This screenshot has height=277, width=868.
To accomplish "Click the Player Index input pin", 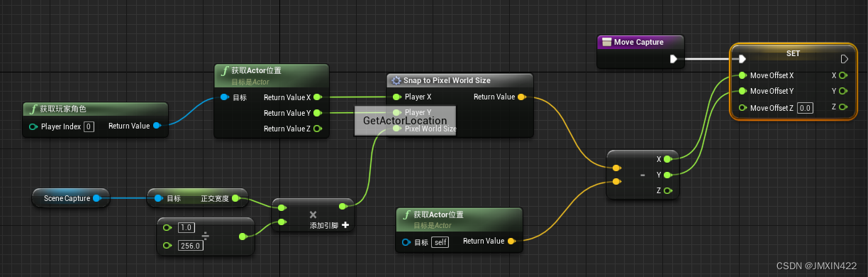I will pos(33,126).
